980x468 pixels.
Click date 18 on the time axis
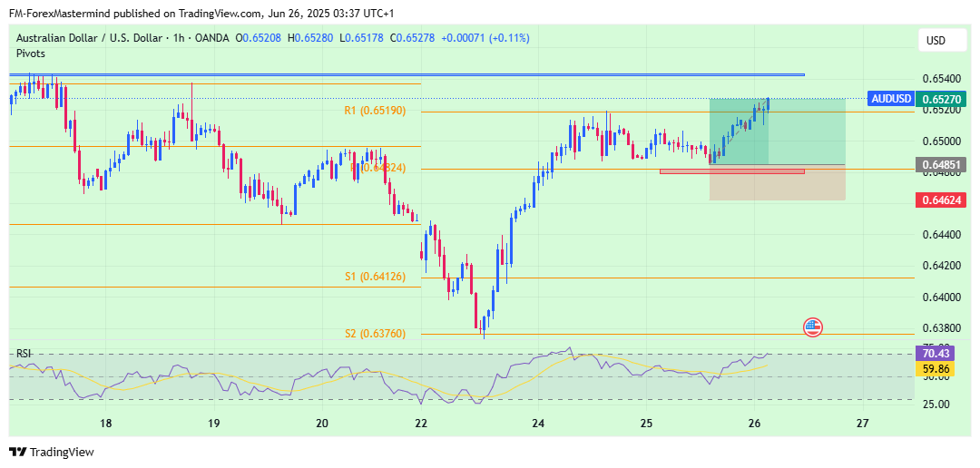[x=105, y=423]
